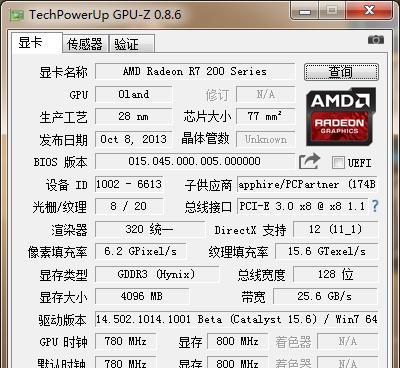Image resolution: width=400 pixels, height=368 pixels.
Task: Click the camera screenshot icon
Action: 376,40
